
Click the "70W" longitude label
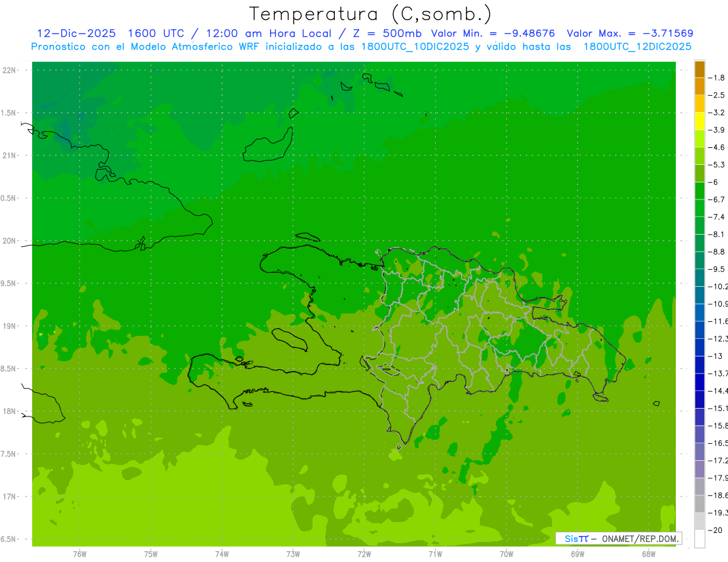[507, 554]
